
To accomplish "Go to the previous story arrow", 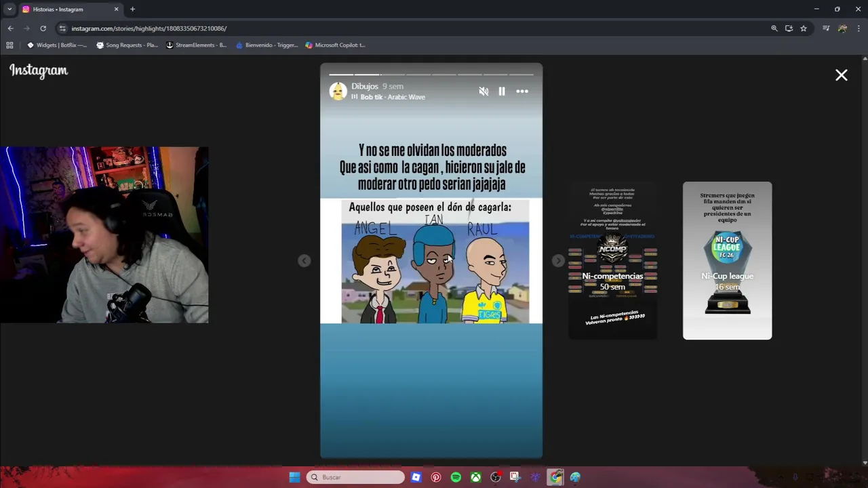I will click(x=304, y=261).
